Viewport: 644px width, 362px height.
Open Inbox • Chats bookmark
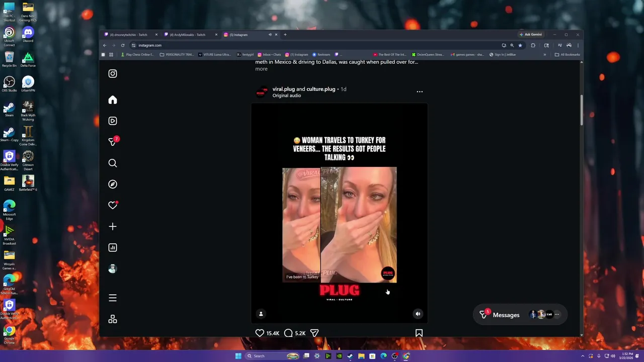[269, 54]
